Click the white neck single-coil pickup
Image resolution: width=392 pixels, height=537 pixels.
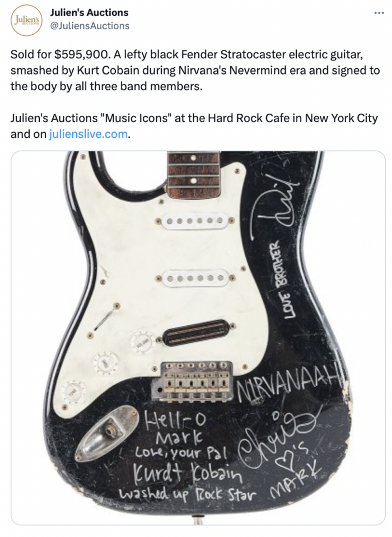coord(195,221)
